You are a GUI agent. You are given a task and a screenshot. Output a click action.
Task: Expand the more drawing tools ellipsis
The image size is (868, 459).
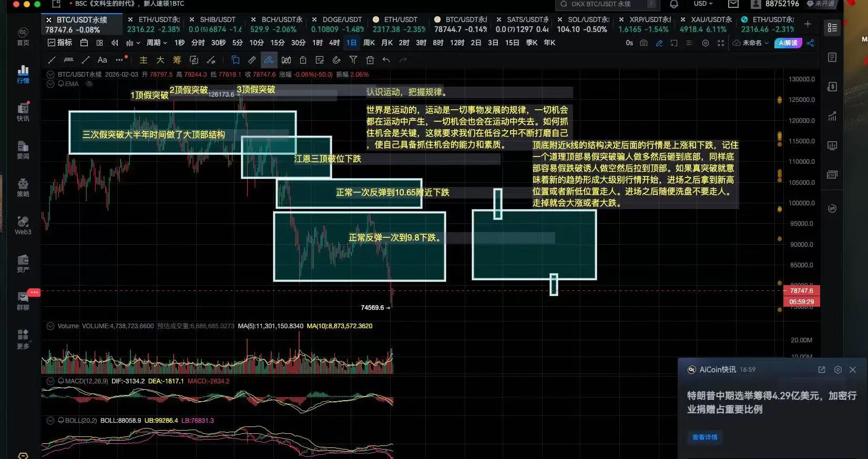[x=120, y=60]
